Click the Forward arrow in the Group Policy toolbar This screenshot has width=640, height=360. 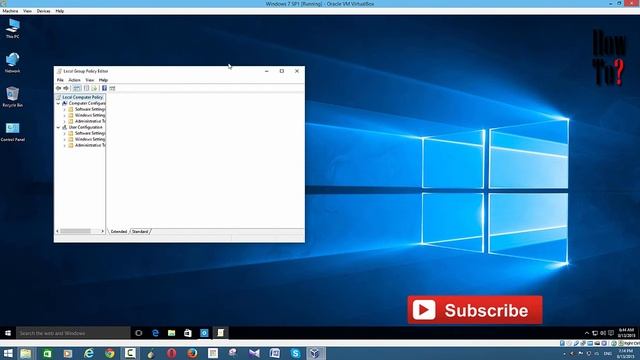(x=66, y=88)
